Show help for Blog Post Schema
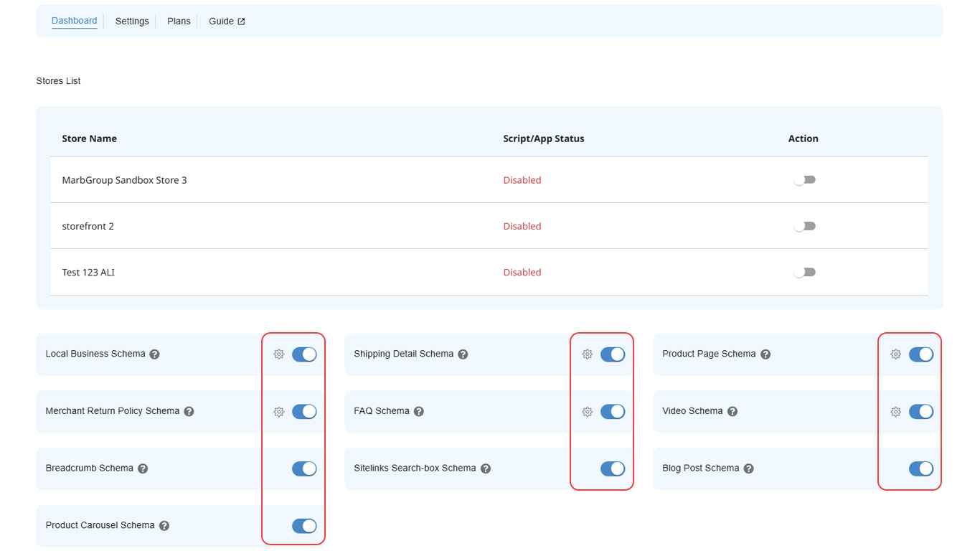 pyautogui.click(x=748, y=469)
